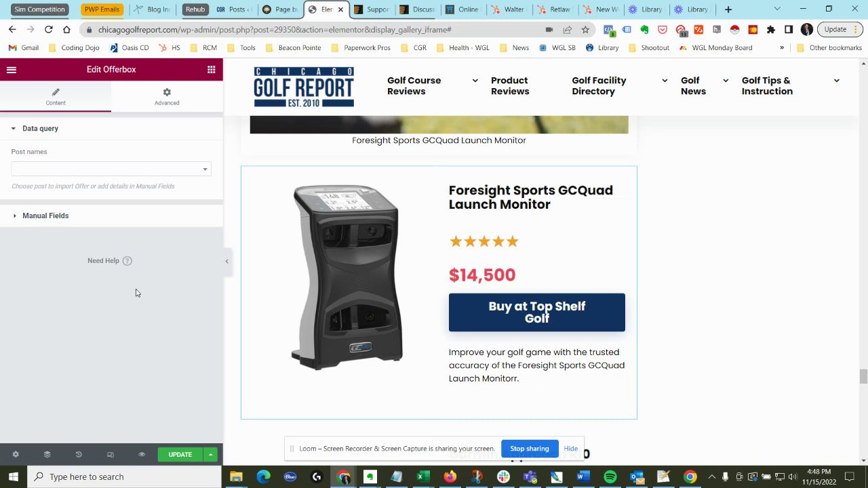This screenshot has width=868, height=488.
Task: Open the Gmail bookmark
Action: 23,48
